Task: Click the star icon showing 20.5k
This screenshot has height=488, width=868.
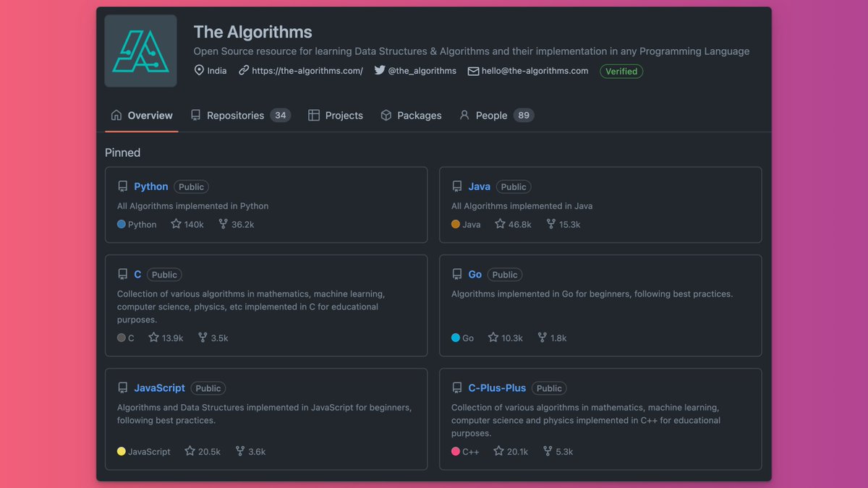Action: [x=190, y=451]
